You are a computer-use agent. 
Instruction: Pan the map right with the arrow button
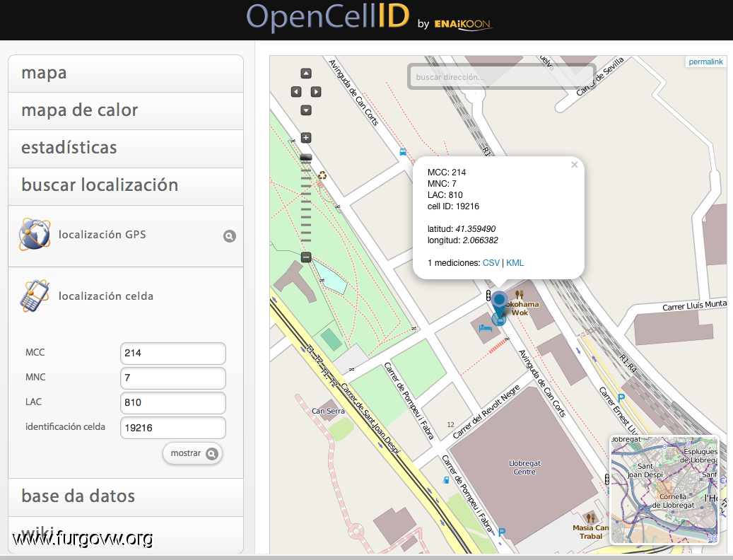coord(316,92)
